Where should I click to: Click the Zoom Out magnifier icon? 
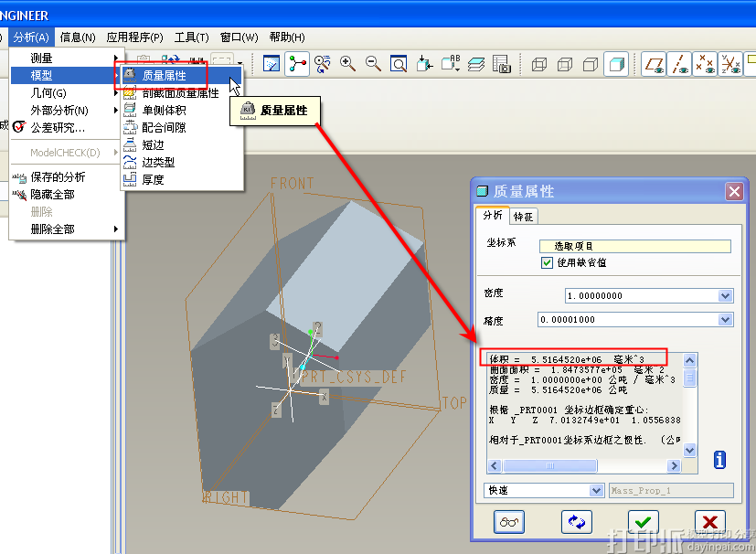click(x=373, y=63)
